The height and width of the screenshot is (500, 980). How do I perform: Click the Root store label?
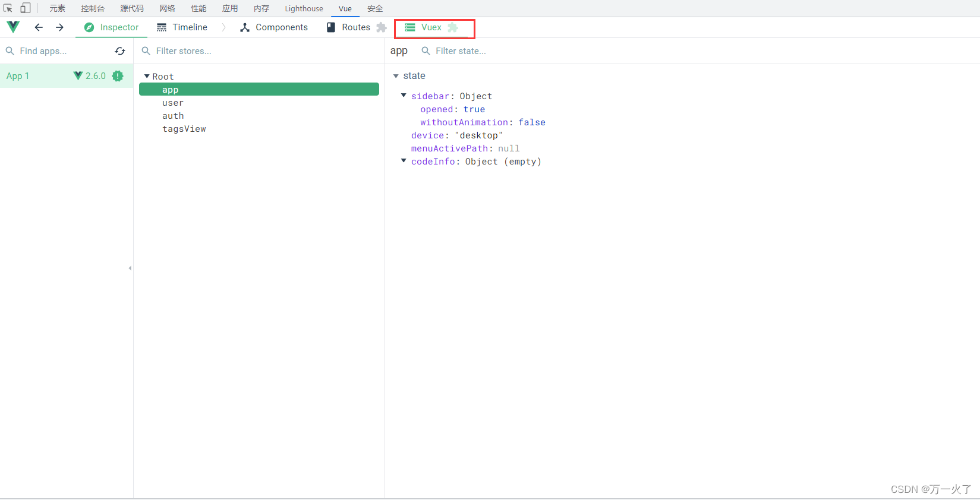point(163,77)
